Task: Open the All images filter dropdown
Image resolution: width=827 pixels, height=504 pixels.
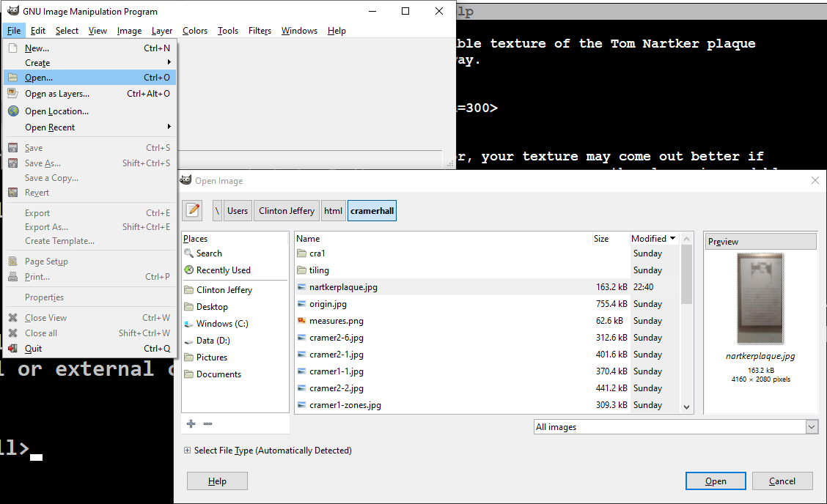Action: 675,427
